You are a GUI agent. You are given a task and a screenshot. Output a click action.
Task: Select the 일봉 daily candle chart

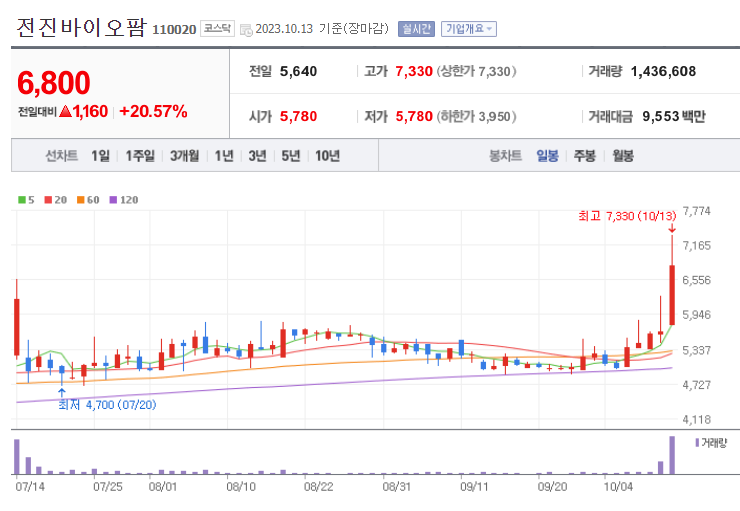(x=547, y=156)
